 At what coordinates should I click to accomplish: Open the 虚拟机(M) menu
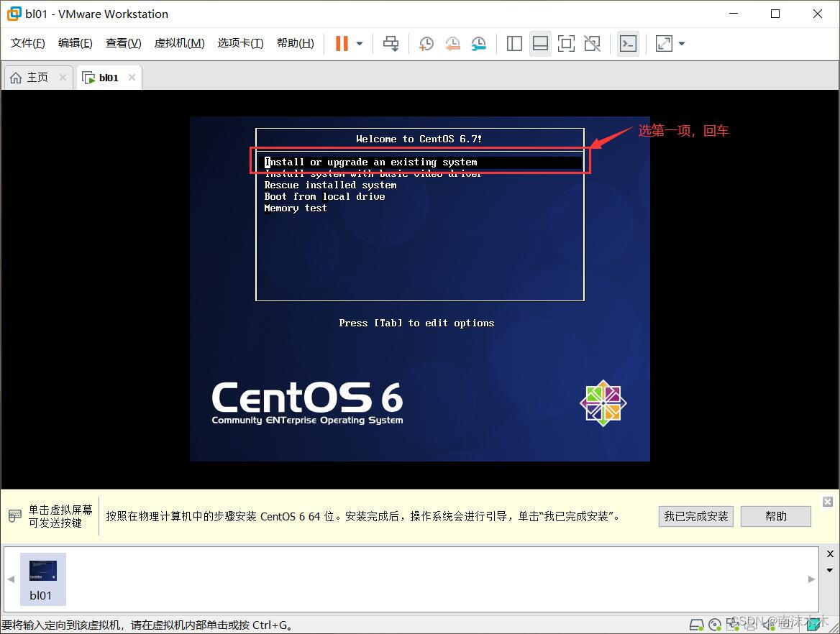coord(180,43)
